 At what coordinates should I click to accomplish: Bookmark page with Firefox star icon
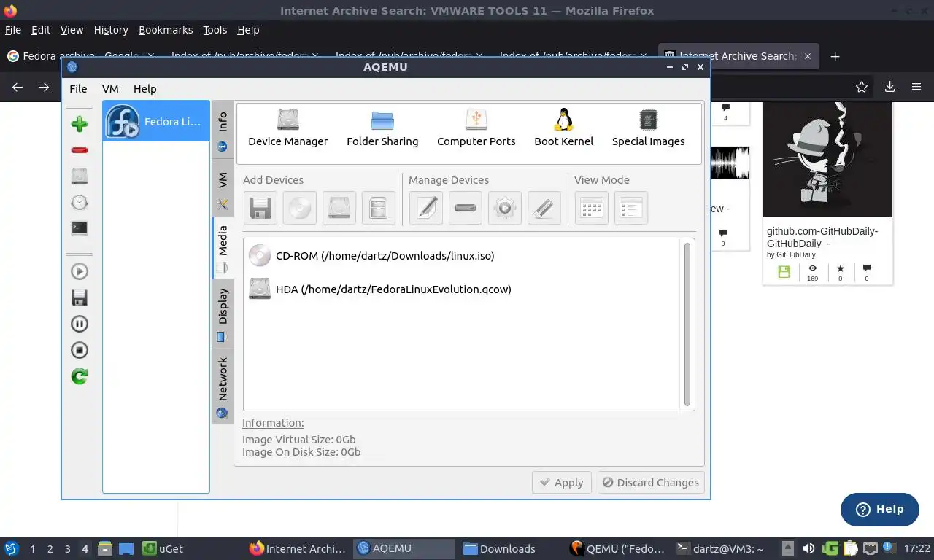[862, 87]
